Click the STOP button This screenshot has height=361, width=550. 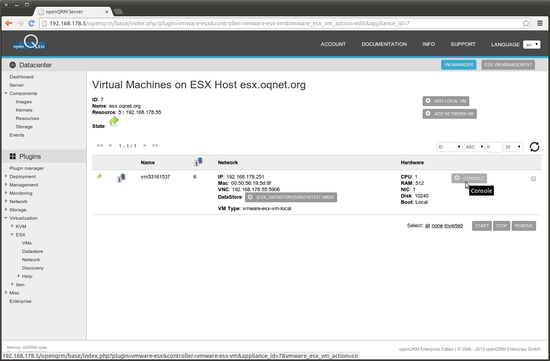coord(502,226)
